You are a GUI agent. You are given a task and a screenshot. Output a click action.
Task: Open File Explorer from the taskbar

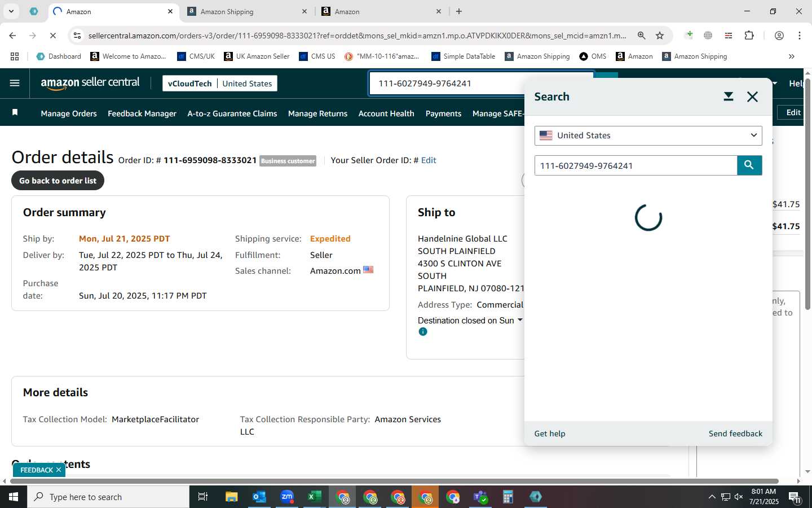coord(232,497)
